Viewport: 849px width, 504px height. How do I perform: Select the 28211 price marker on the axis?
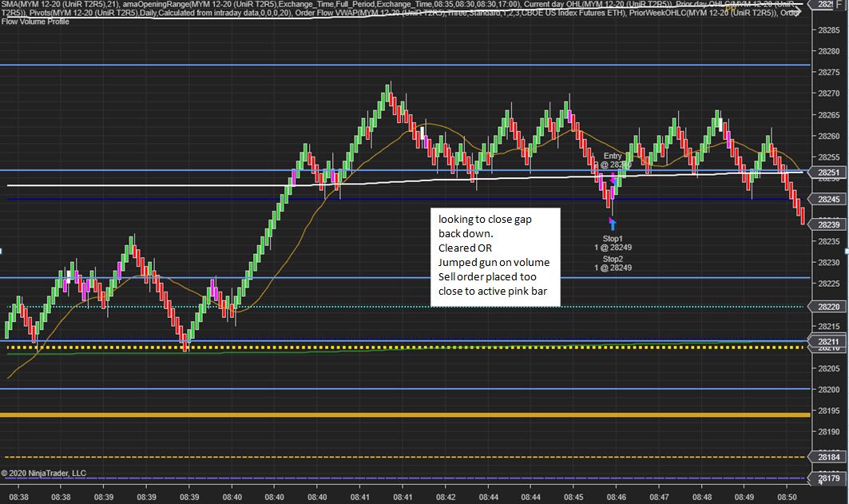tap(828, 342)
